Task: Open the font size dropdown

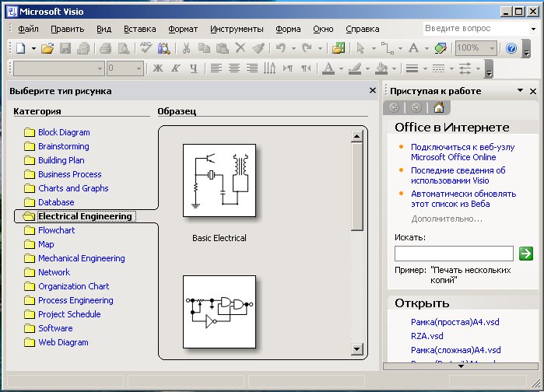Action: point(139,68)
